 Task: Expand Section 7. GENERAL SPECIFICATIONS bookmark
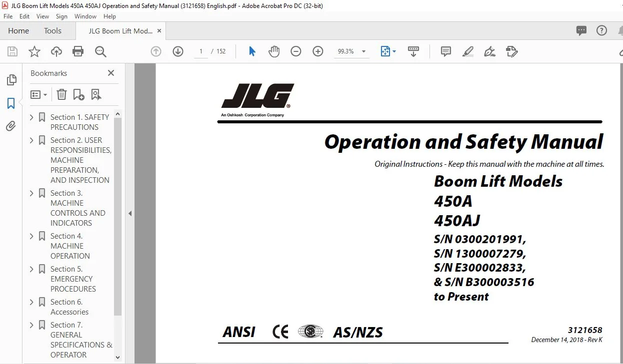click(x=31, y=325)
